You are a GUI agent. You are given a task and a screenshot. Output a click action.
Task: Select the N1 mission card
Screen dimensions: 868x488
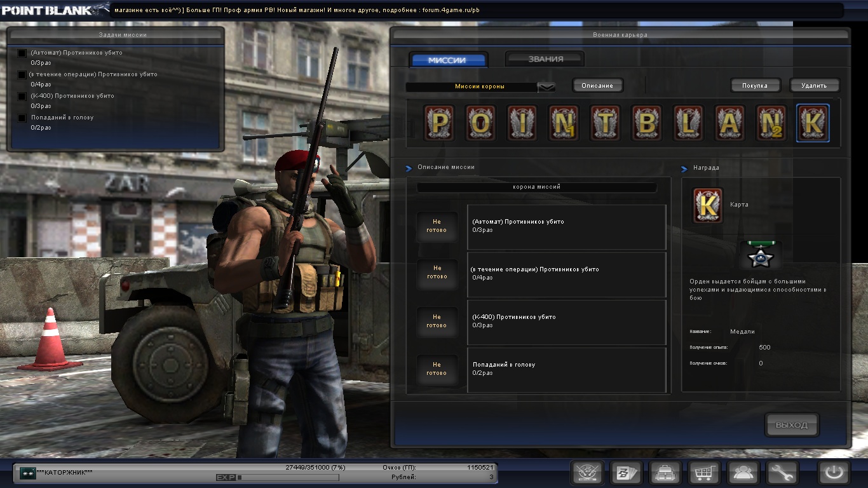pos(564,123)
